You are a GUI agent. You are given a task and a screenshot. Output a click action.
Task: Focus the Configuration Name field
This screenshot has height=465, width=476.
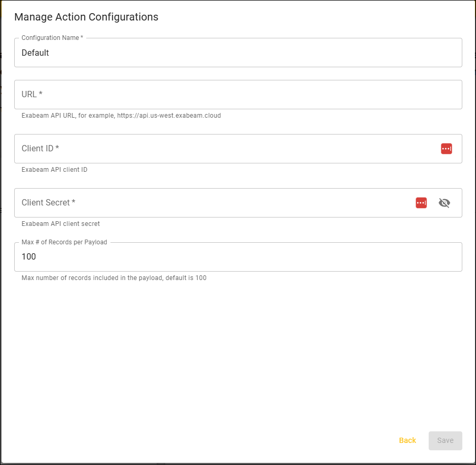[238, 53]
